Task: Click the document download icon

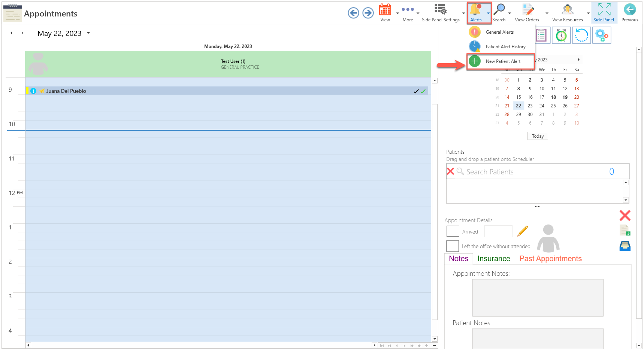Action: (625, 231)
